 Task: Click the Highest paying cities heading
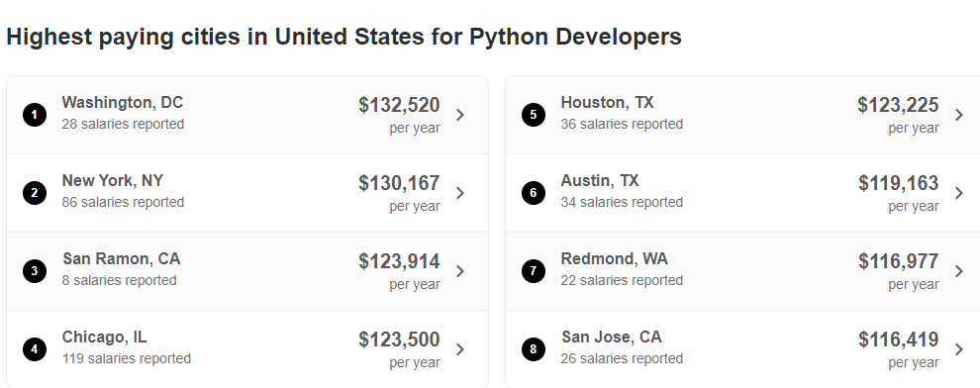(343, 37)
